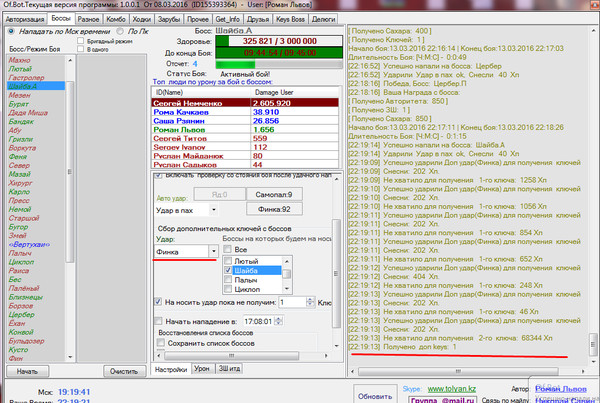This screenshot has height=403, width=600.
Task: Toggle 'Наносить удар пока не получим' checkbox
Action: point(158,302)
